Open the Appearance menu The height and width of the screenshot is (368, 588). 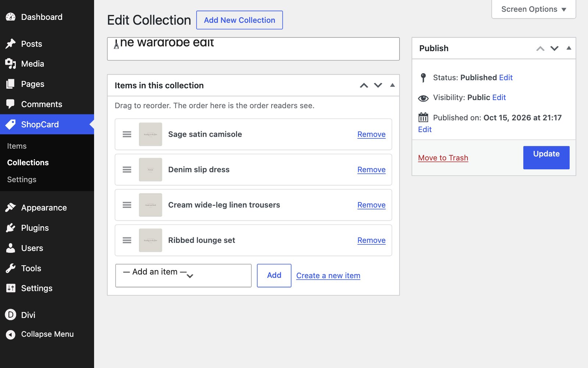point(47,208)
